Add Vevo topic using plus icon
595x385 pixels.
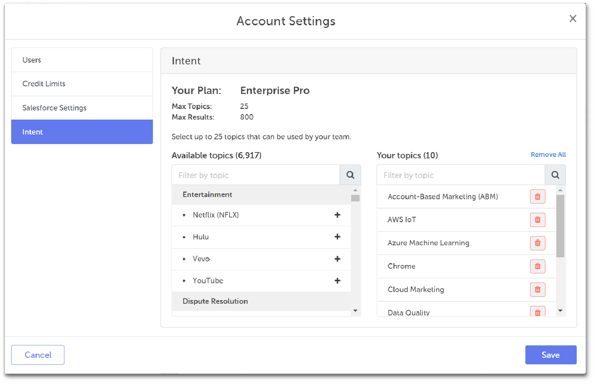pyautogui.click(x=337, y=259)
